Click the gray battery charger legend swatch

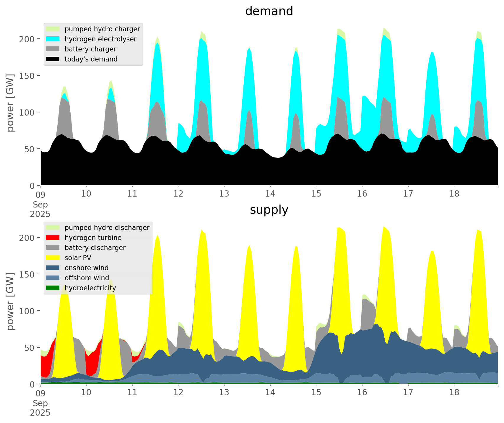[53, 49]
